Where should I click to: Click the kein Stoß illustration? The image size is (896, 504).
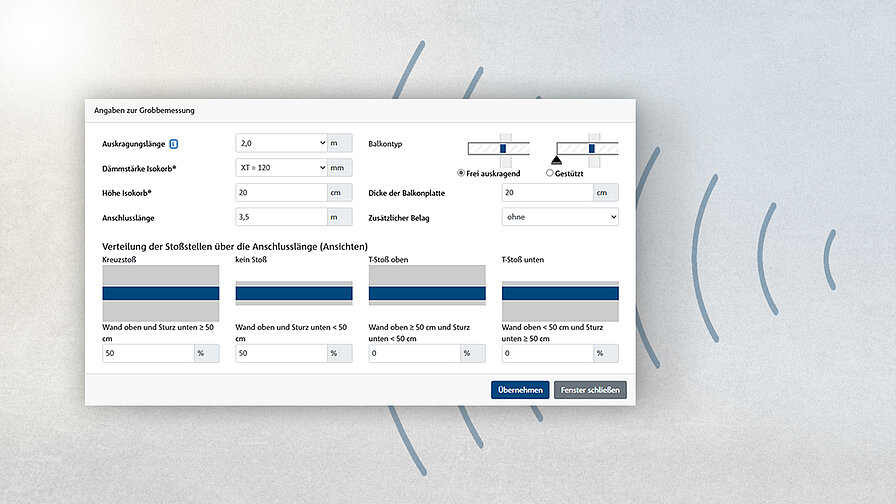294,293
